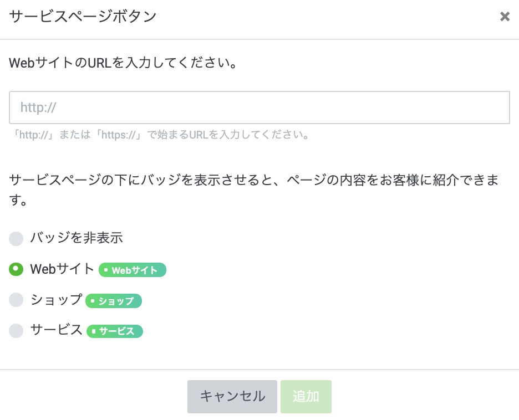Click the ショップ option label text

click(56, 300)
